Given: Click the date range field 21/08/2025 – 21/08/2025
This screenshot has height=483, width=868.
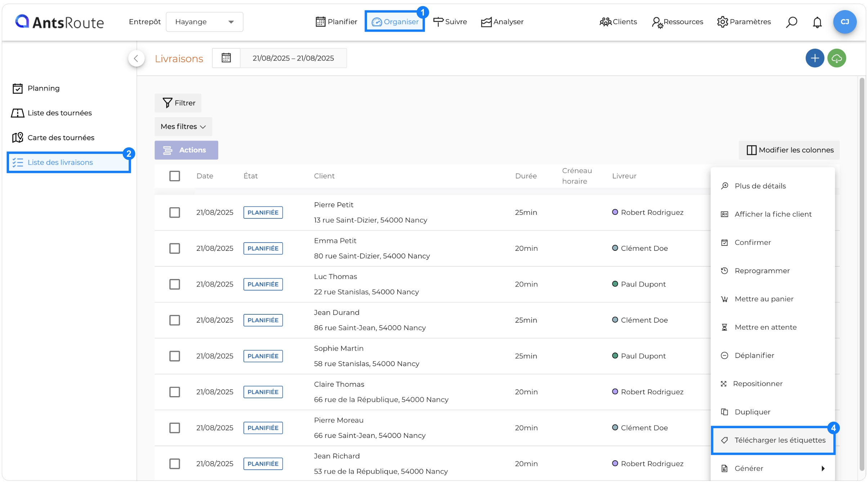Looking at the screenshot, I should [x=293, y=58].
